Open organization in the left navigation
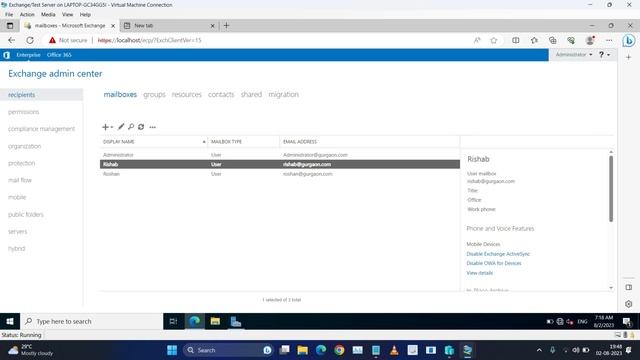The height and width of the screenshot is (360, 640). (24, 146)
